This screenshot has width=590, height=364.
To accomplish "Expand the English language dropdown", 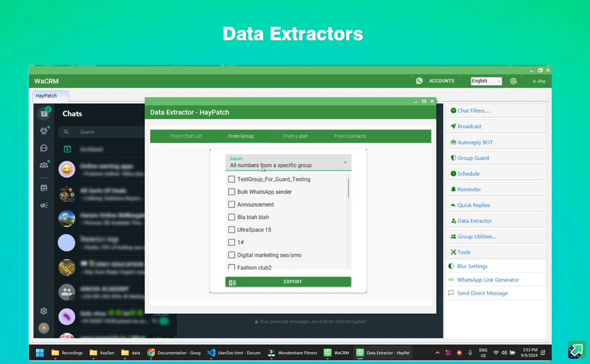I will tap(486, 81).
